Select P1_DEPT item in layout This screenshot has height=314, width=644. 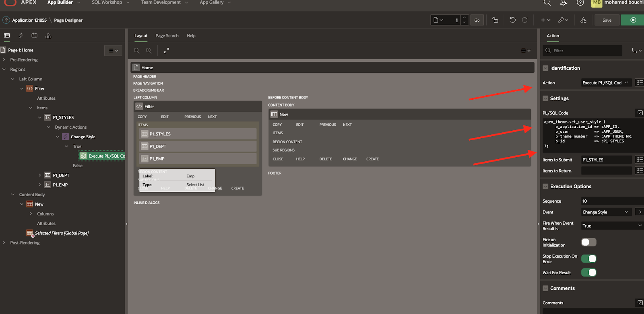click(x=198, y=146)
